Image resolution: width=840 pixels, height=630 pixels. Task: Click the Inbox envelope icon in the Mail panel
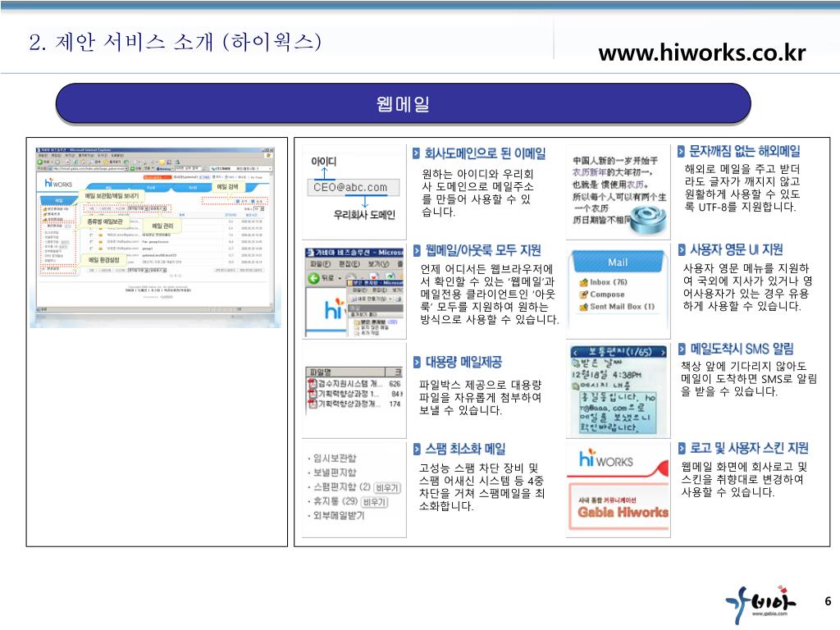(x=583, y=282)
